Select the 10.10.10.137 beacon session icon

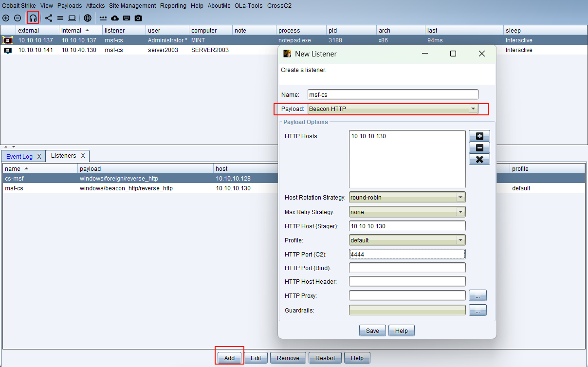click(x=7, y=40)
